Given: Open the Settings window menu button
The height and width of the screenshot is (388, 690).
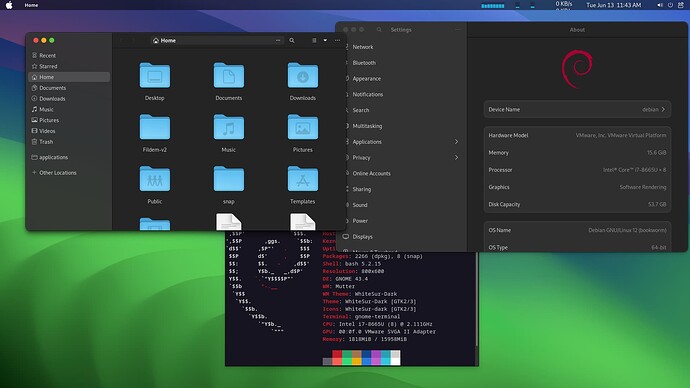Looking at the screenshot, I should 458,29.
